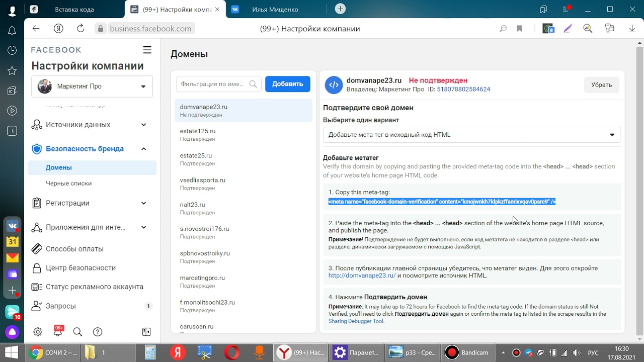This screenshot has height=362, width=644.
Task: Open settings gear in Facebook sidebar
Action: pos(38,332)
